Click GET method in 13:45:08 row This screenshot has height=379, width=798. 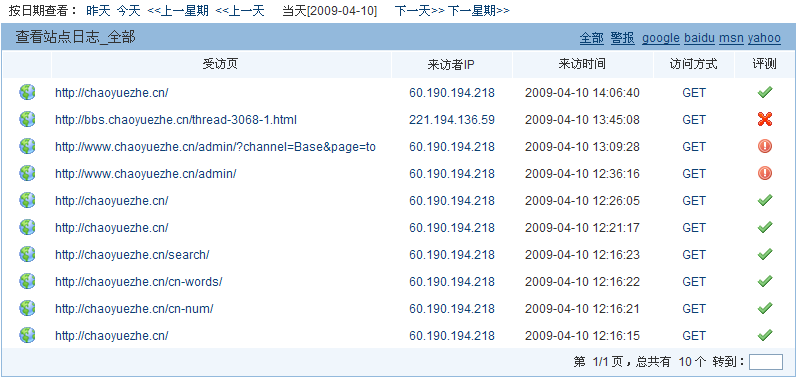click(x=694, y=120)
